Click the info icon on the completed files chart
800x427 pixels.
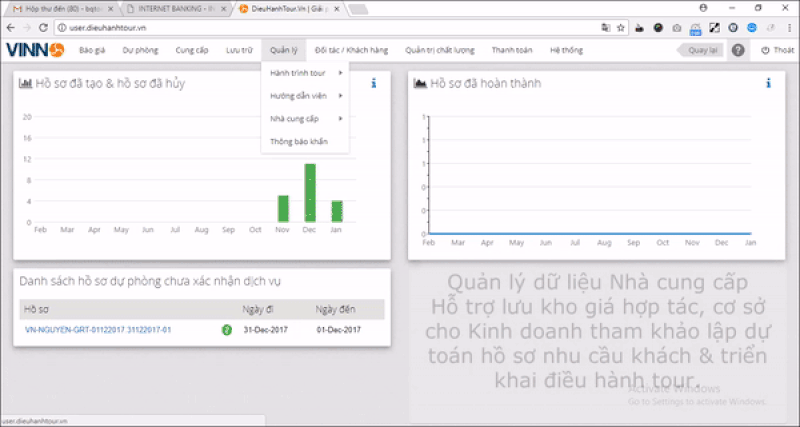point(767,84)
